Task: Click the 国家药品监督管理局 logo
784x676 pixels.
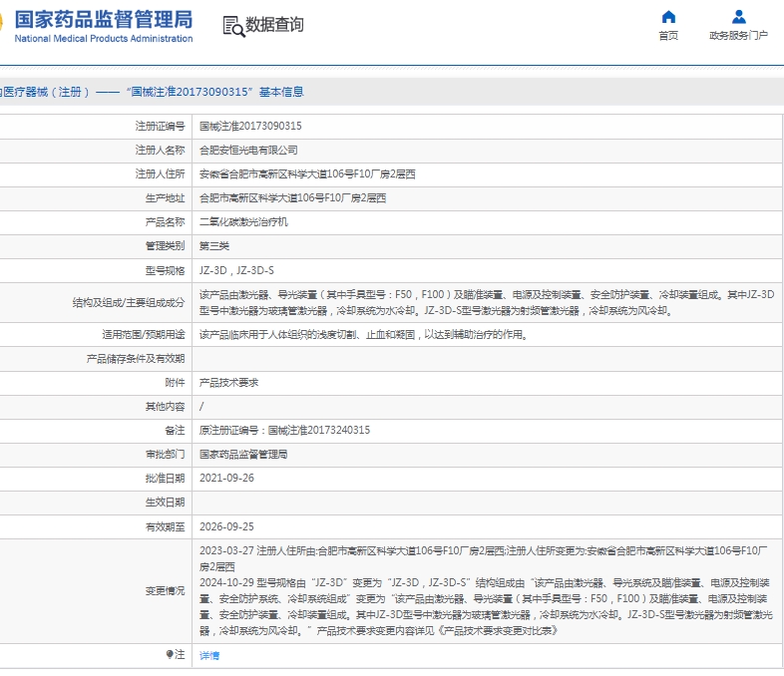Action: pos(103,20)
